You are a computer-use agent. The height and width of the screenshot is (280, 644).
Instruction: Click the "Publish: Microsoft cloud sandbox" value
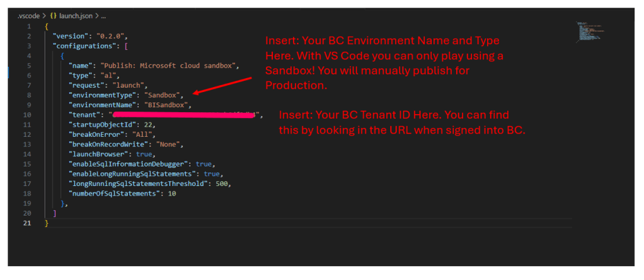click(168, 66)
